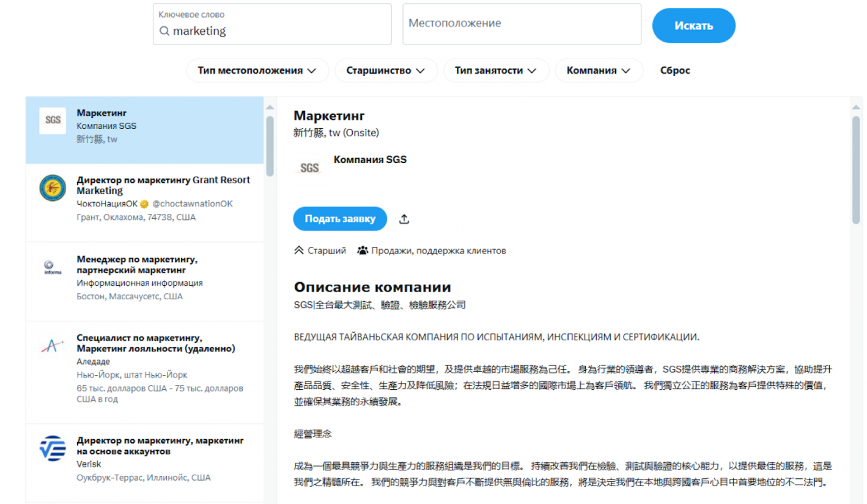The width and height of the screenshot is (867, 504).
Task: Click 經營理念 heading text
Action: click(313, 434)
